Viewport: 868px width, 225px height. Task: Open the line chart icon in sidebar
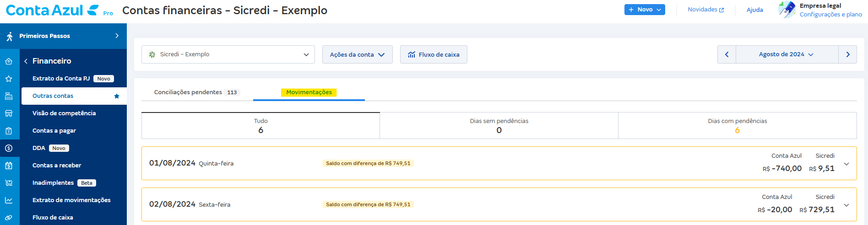(9, 200)
